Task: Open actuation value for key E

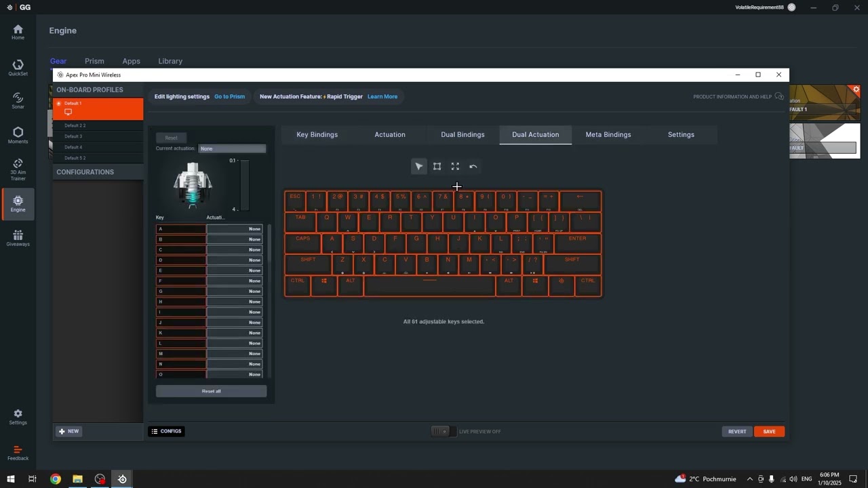Action: (x=235, y=270)
